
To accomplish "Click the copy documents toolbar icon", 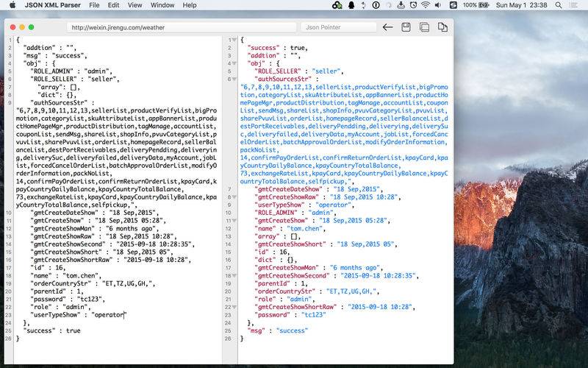I will point(442,27).
